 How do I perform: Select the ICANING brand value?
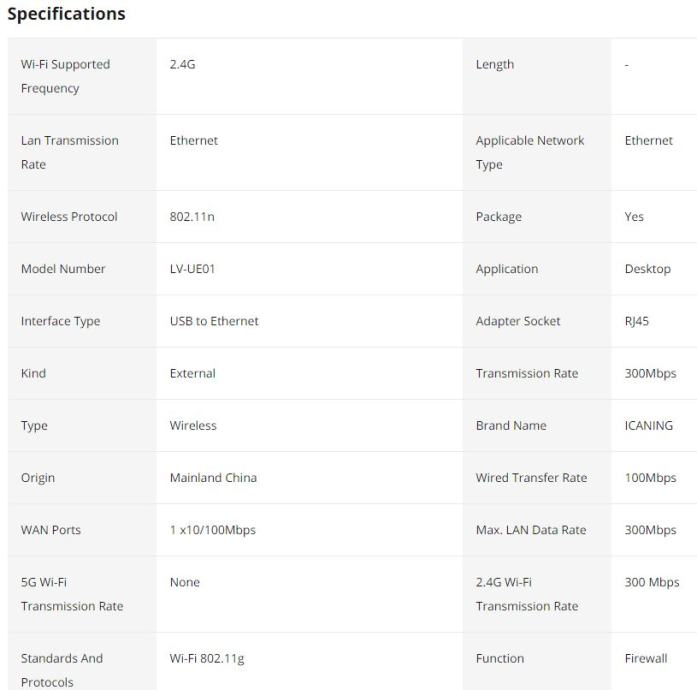pyautogui.click(x=648, y=426)
